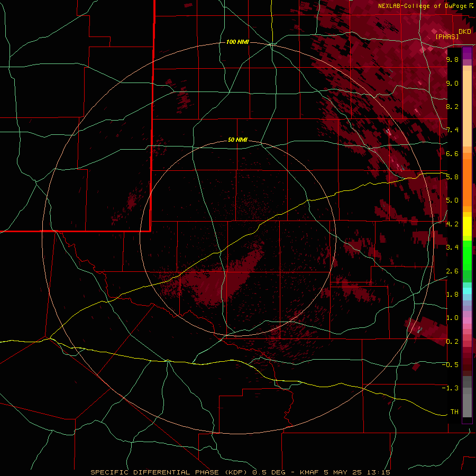Click the 100 NMI range ring label
Screen dimensions: 476x476
[237, 42]
